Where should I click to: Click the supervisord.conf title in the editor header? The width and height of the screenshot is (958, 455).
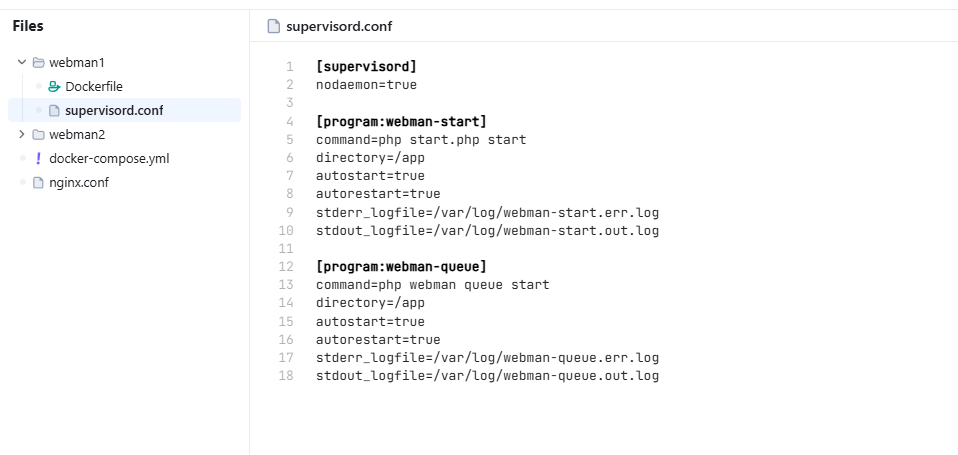pyautogui.click(x=339, y=27)
